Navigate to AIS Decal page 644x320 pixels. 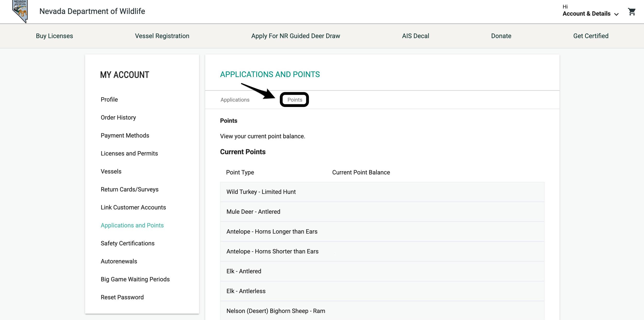click(x=415, y=36)
